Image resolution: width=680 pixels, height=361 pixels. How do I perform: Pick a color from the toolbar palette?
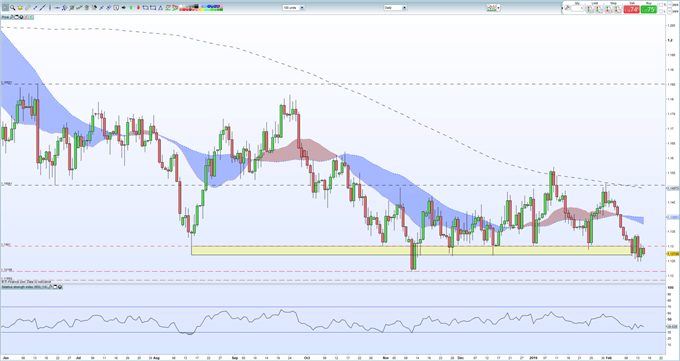click(201, 8)
